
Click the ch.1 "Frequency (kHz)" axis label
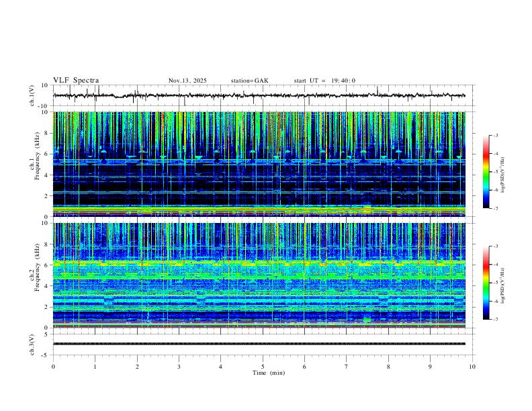37,156
